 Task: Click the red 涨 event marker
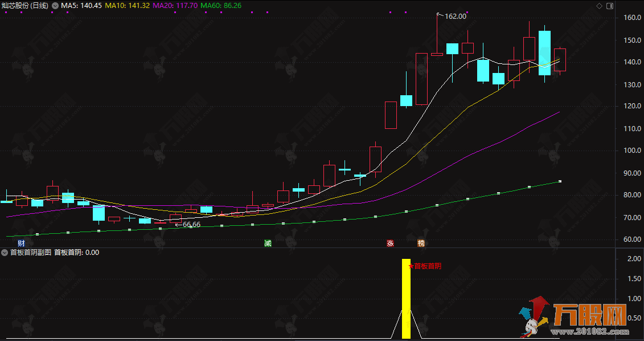point(391,243)
